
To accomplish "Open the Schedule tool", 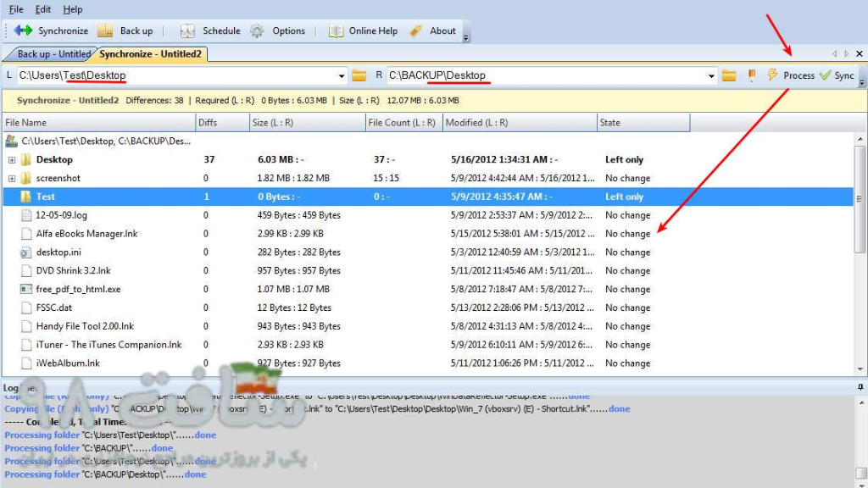I will 210,31.
